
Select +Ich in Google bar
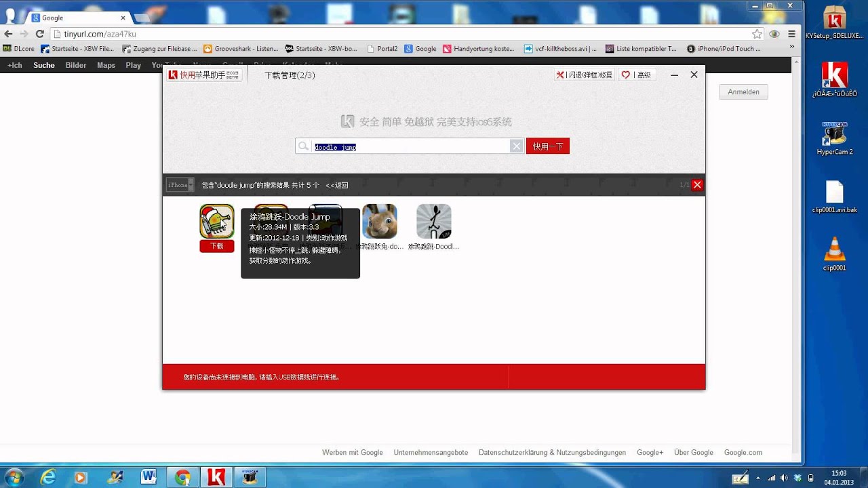click(14, 65)
